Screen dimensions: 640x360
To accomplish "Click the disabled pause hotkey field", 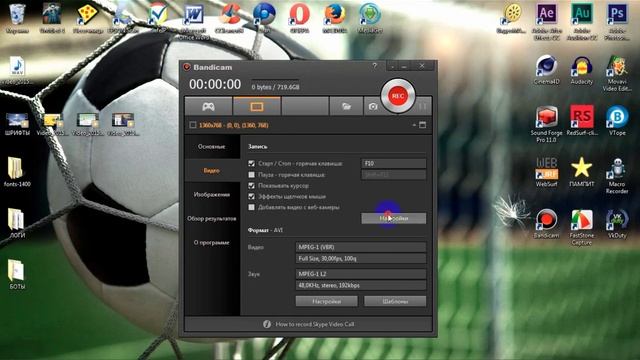I will [393, 175].
